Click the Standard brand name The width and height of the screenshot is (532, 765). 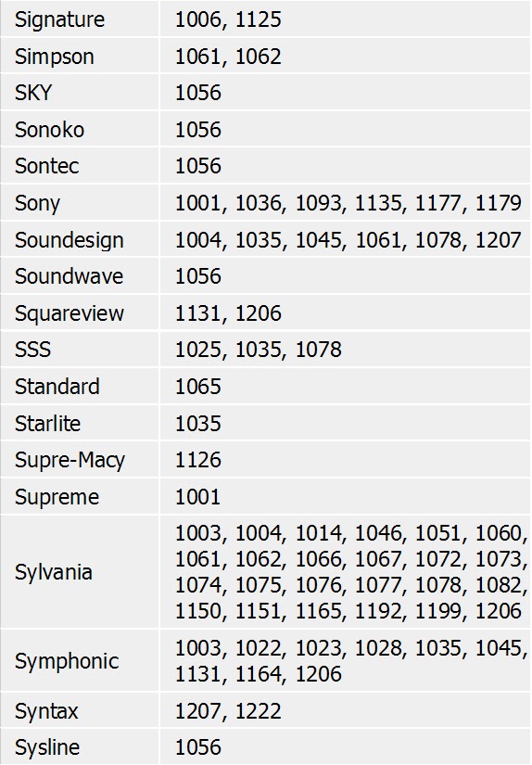coord(57,387)
